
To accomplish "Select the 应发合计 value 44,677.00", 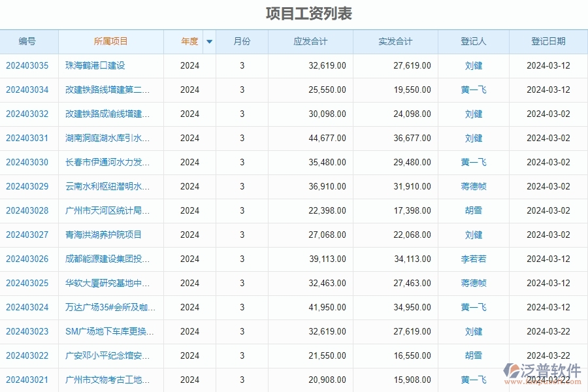I will tap(327, 138).
